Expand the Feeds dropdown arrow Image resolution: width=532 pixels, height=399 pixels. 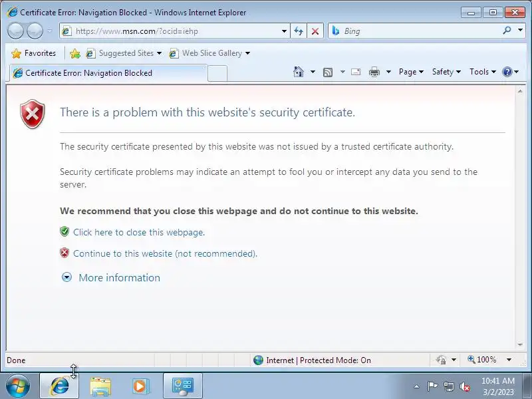[x=342, y=72]
